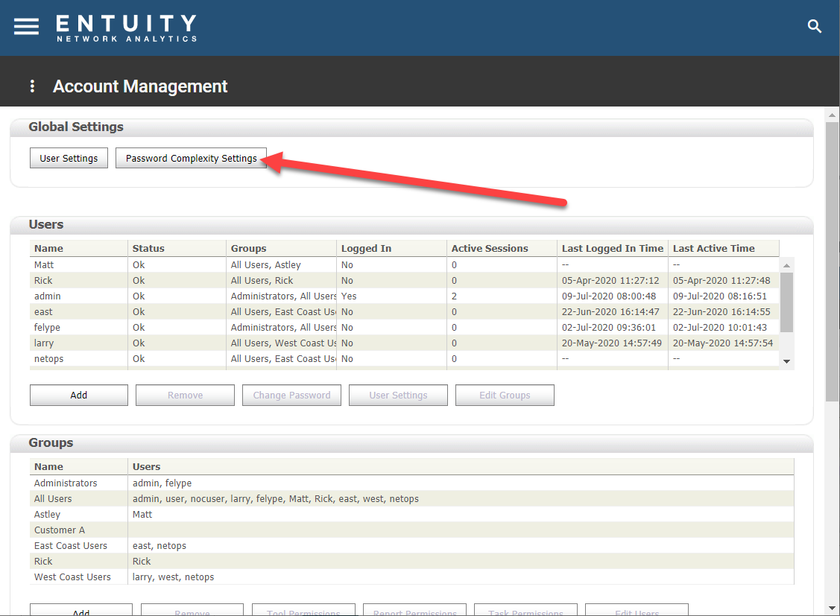840x616 pixels.
Task: Sort by Active Sessions column header
Action: 502,248
